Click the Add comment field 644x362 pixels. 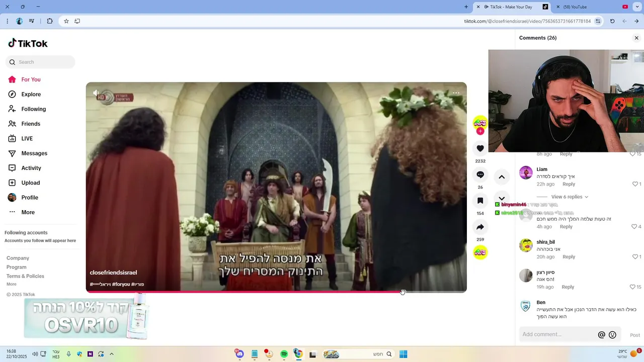point(558,334)
